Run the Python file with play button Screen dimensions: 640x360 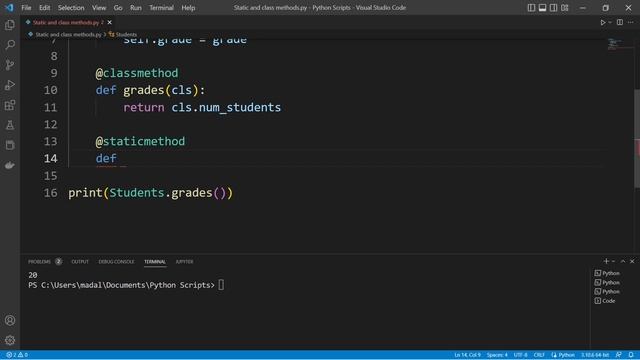602,22
